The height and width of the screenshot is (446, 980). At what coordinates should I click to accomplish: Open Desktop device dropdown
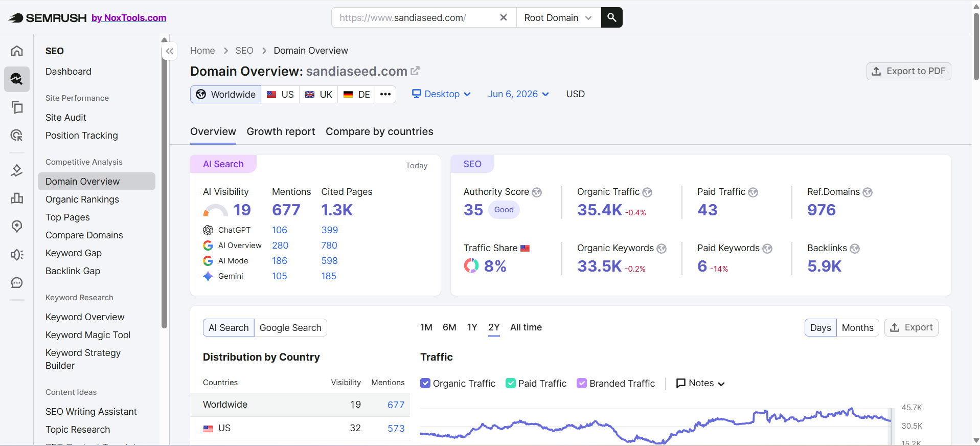point(441,94)
